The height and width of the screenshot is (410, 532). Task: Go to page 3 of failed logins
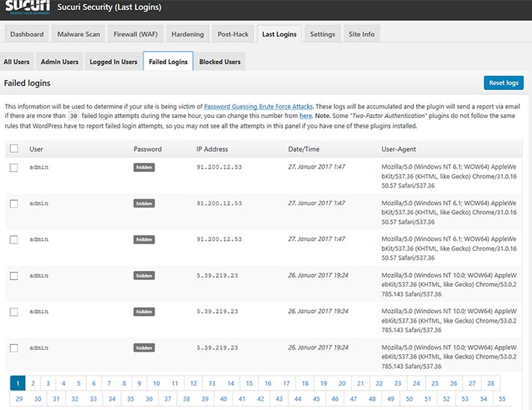click(x=48, y=384)
